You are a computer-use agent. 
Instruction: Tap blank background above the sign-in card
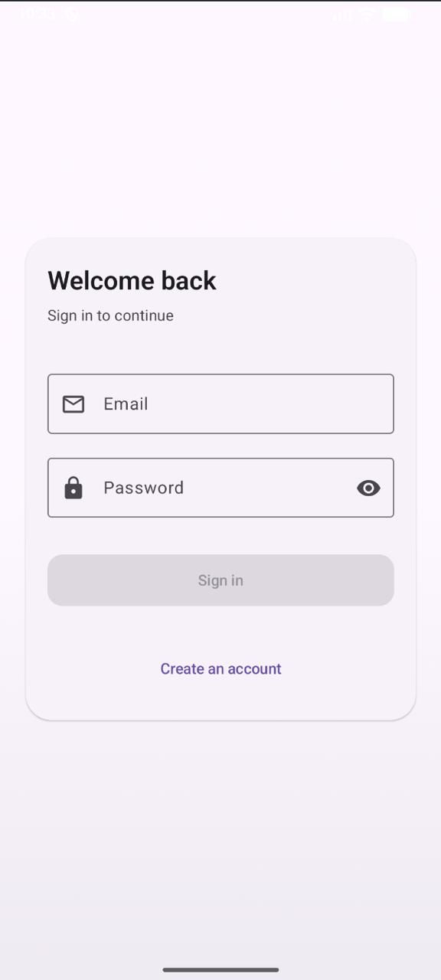tap(220, 130)
